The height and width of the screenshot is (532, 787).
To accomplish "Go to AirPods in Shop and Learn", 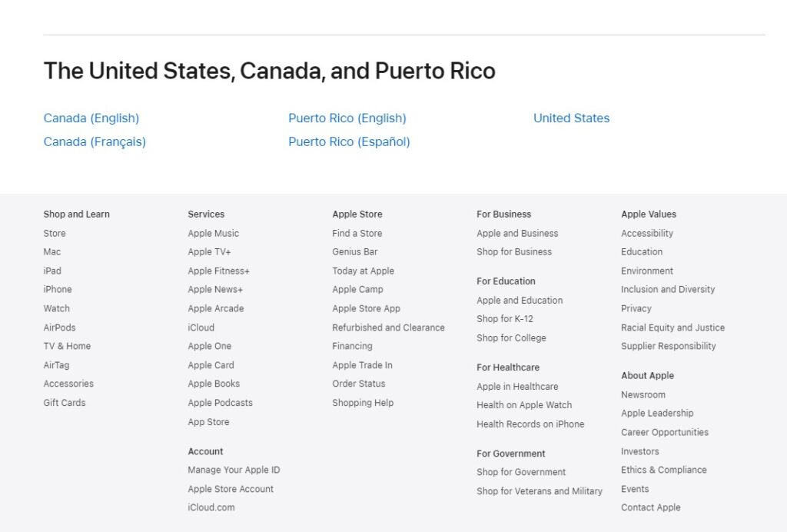I will click(59, 328).
